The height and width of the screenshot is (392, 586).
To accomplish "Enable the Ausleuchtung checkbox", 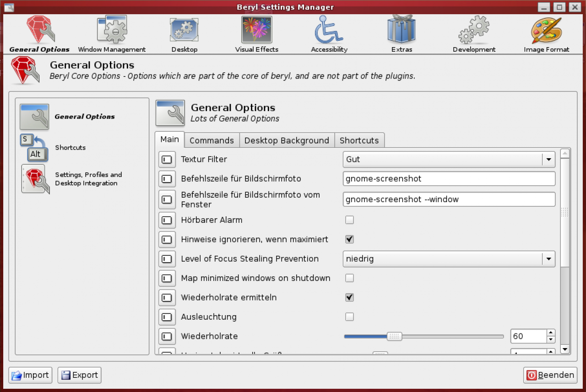I will 349,317.
